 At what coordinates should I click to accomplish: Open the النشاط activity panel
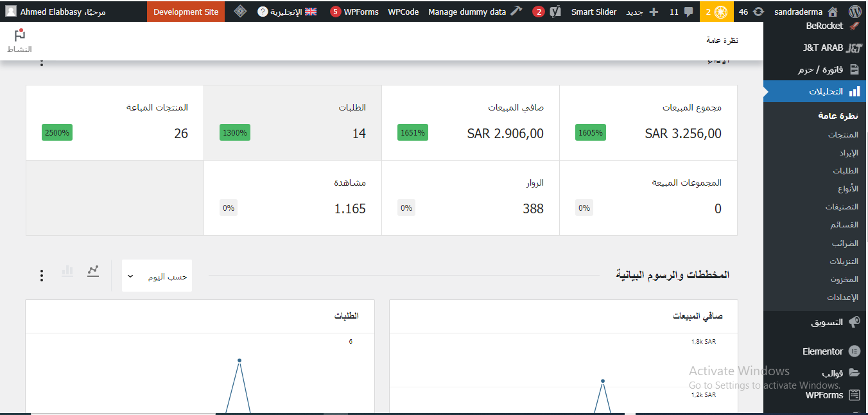[x=19, y=41]
